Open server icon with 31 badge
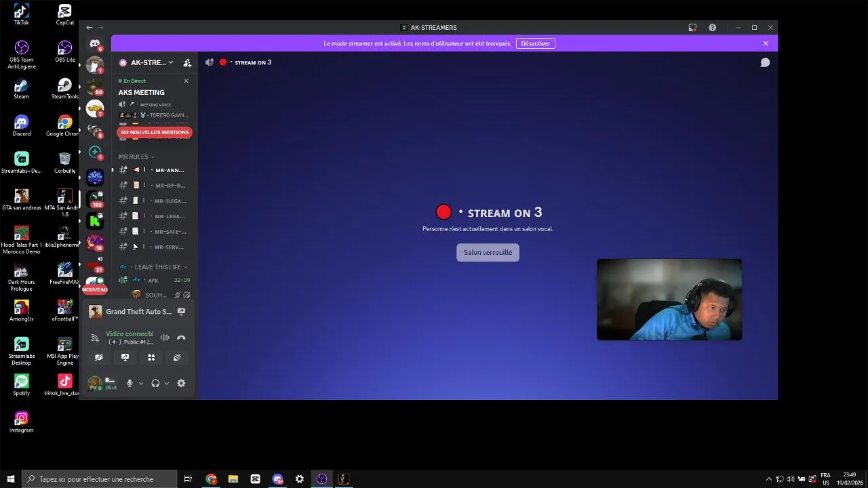Screen dimensions: 868x488 tap(95, 264)
